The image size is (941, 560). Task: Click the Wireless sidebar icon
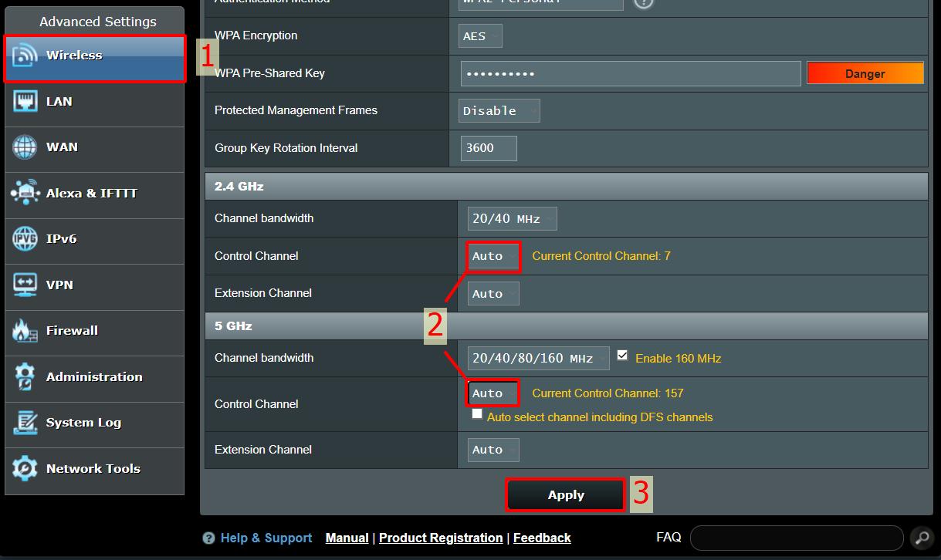click(x=25, y=56)
